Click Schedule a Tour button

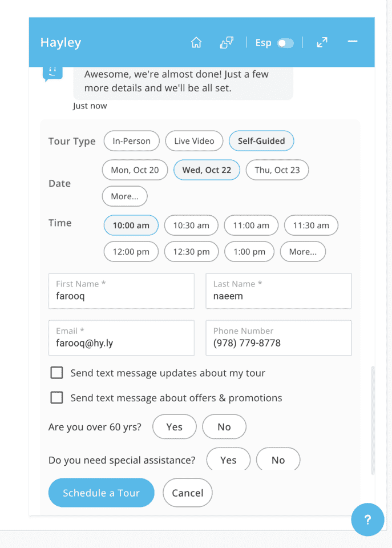(x=101, y=493)
